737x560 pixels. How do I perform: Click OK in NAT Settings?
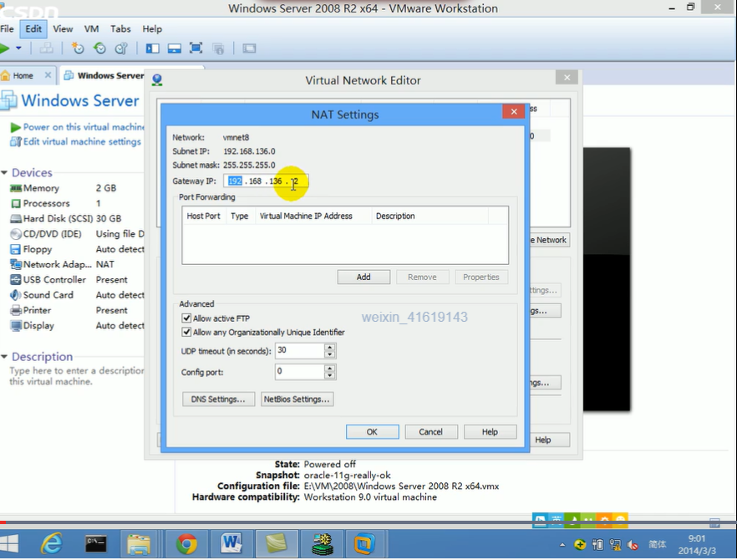pos(373,431)
